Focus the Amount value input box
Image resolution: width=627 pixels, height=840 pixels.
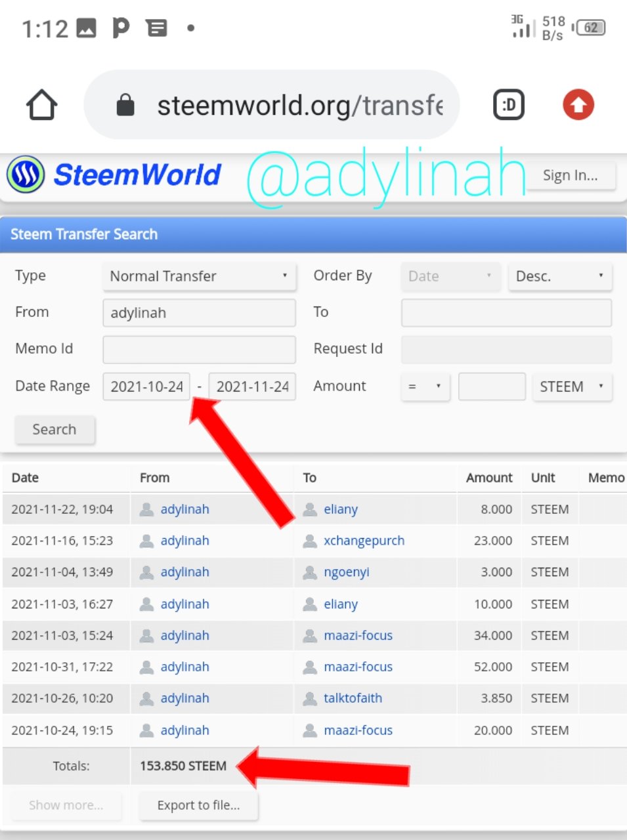[x=492, y=387]
